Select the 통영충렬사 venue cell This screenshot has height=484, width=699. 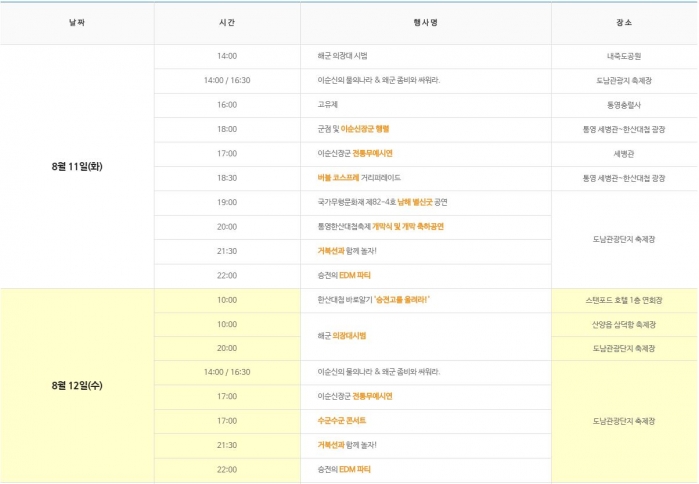tap(624, 105)
